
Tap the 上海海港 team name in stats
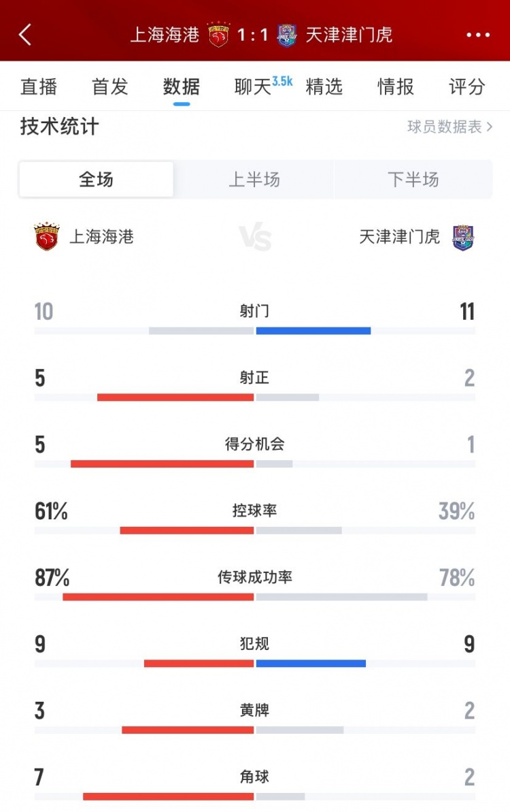coord(102,237)
